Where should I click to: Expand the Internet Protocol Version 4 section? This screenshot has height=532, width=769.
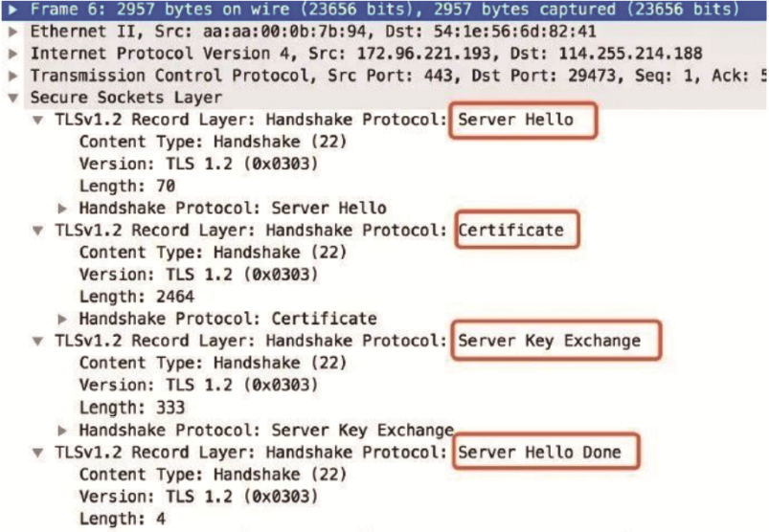point(11,53)
